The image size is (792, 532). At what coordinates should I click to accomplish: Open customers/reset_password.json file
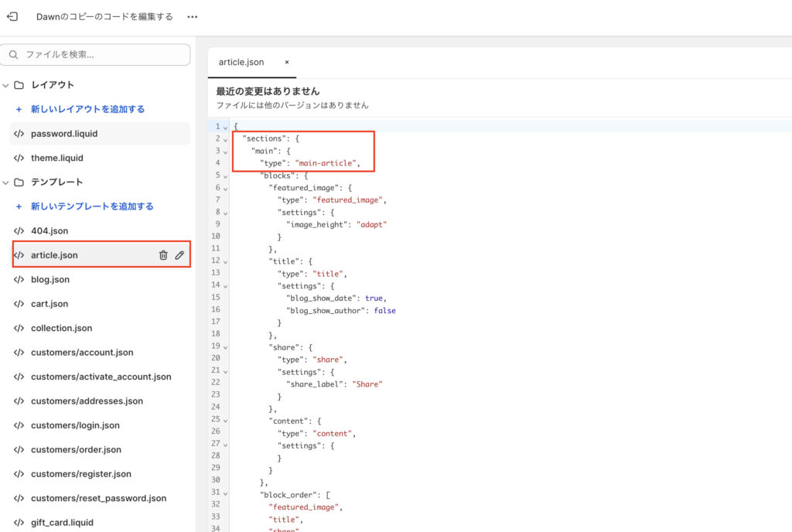[100, 498]
